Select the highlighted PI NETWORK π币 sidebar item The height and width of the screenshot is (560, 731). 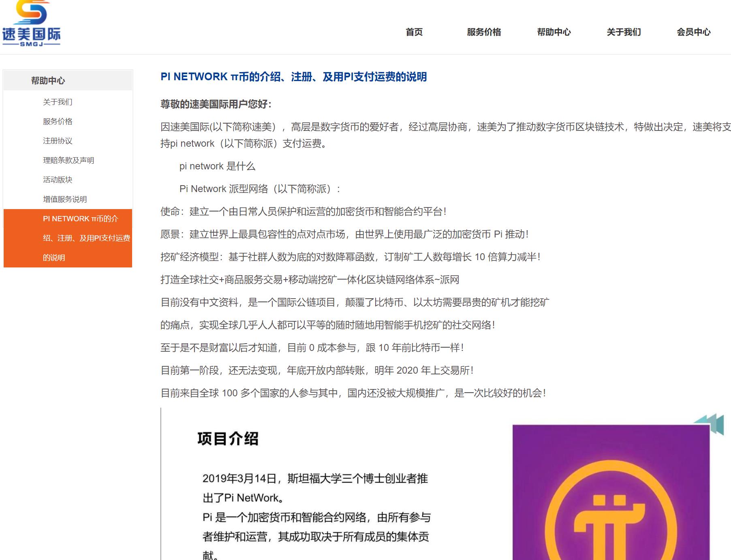point(68,238)
